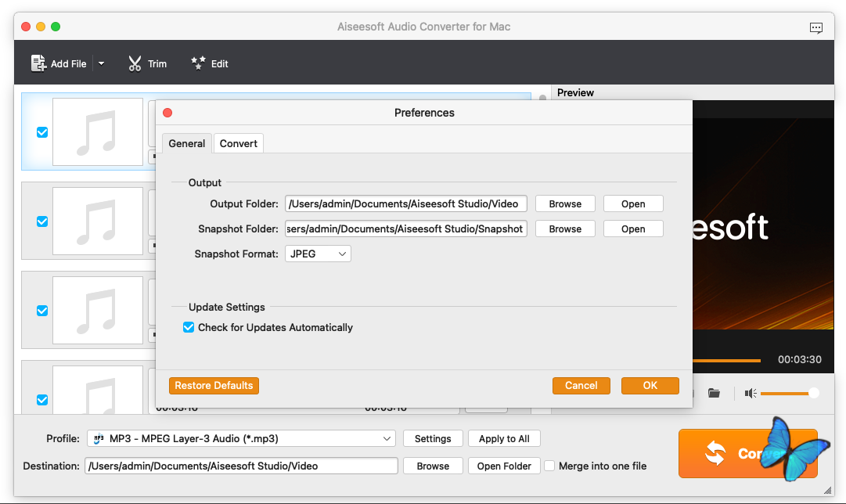
Task: Confirm Preferences with OK
Action: coord(650,386)
